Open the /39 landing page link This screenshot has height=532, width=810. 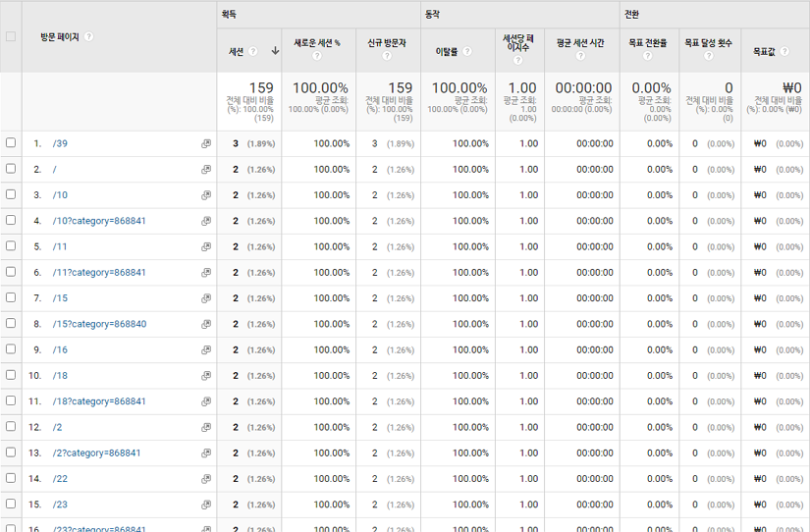60,143
